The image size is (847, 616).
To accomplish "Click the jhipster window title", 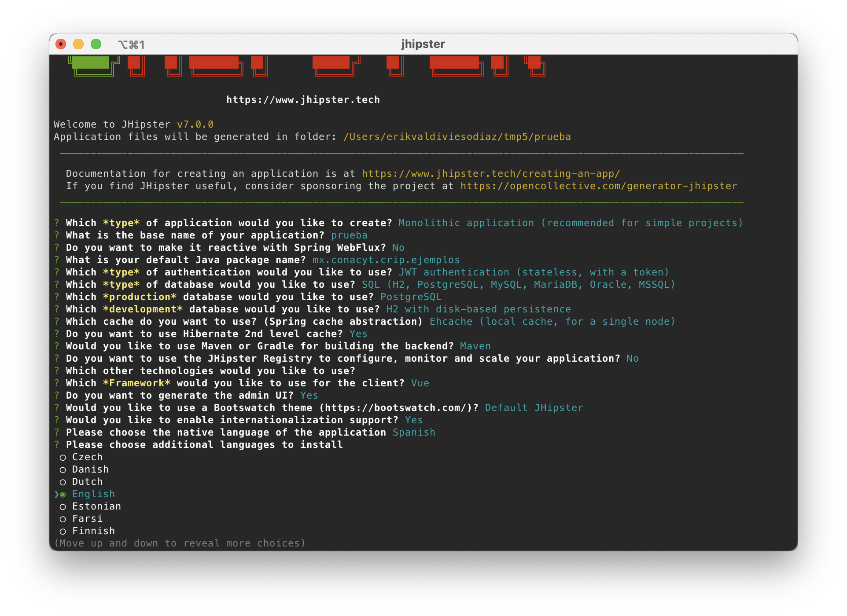I will (423, 44).
